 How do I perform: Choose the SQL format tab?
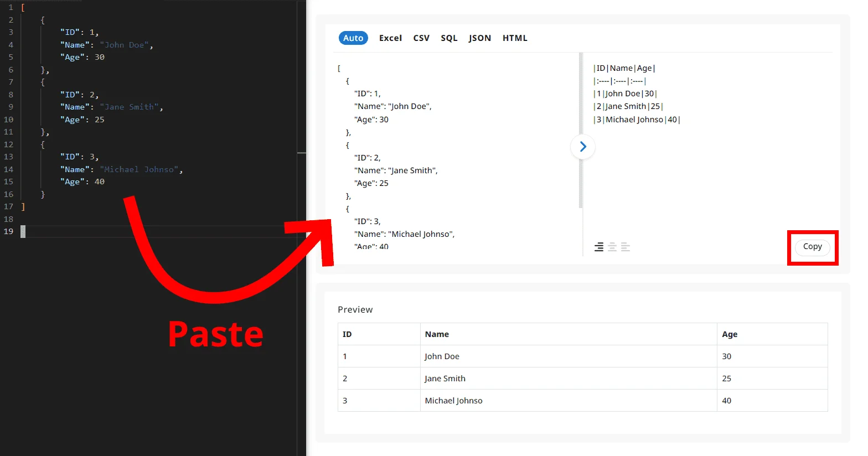click(x=449, y=38)
